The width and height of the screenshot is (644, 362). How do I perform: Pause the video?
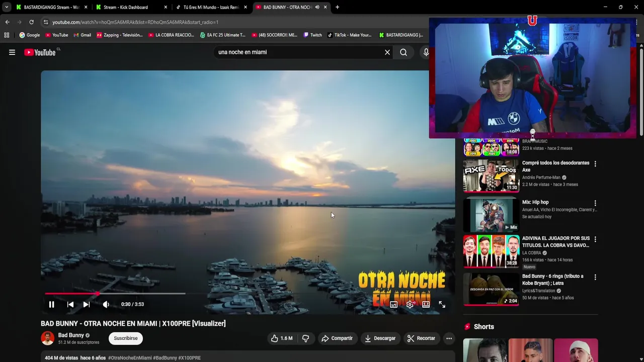[x=51, y=304]
